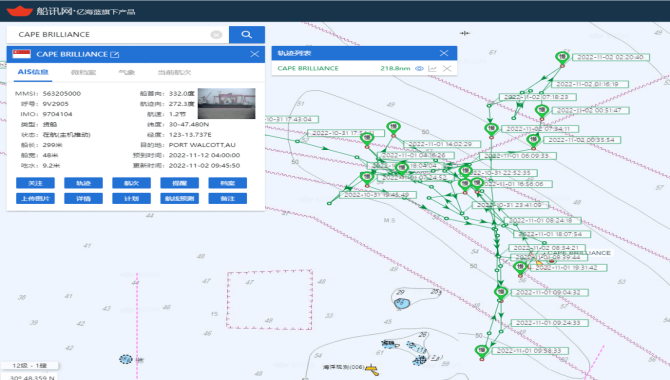Click the blue search magnifier button
Screen dimensions: 670x380
coord(247,35)
